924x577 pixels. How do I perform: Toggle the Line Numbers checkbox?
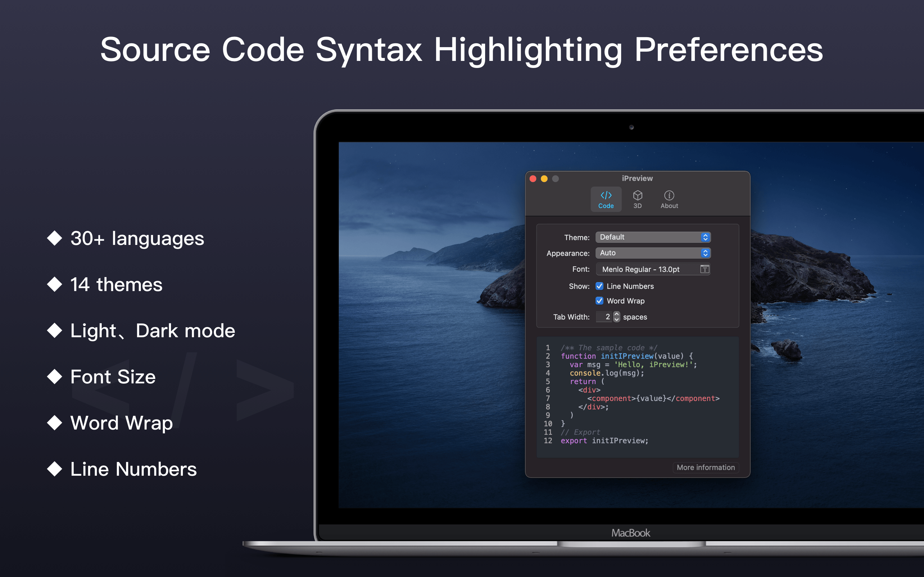pos(599,285)
